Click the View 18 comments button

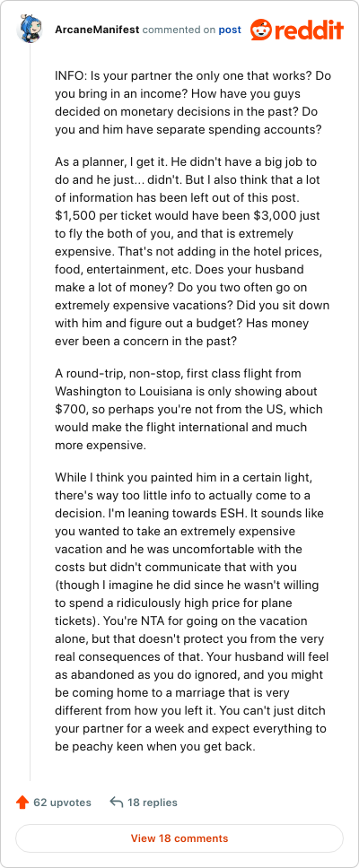179,838
